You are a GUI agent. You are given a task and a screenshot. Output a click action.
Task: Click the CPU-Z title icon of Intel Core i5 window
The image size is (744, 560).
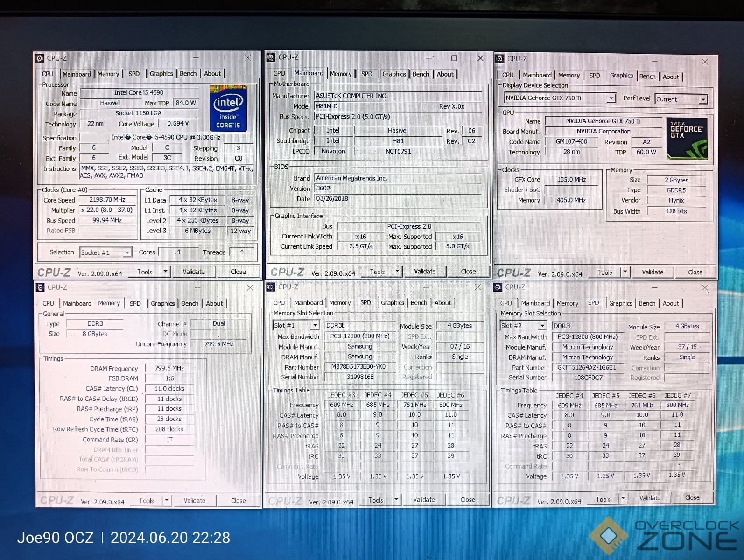tap(39, 58)
